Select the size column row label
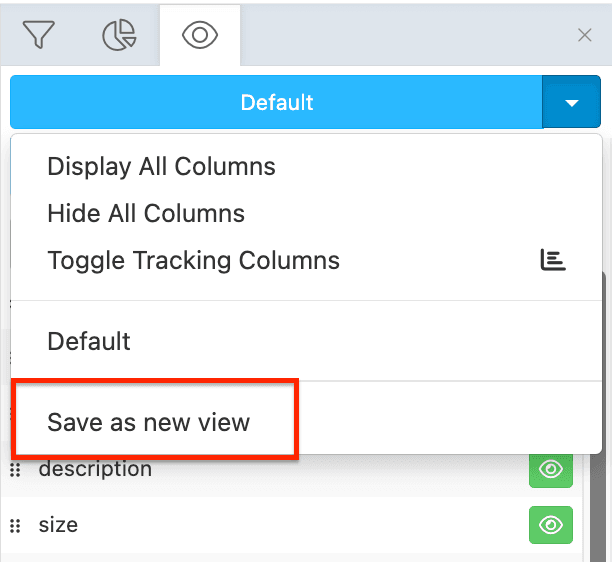 point(58,525)
